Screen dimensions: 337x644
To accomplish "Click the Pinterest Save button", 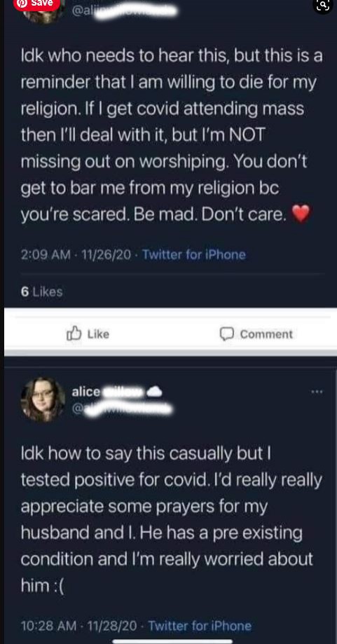I will click(36, 4).
